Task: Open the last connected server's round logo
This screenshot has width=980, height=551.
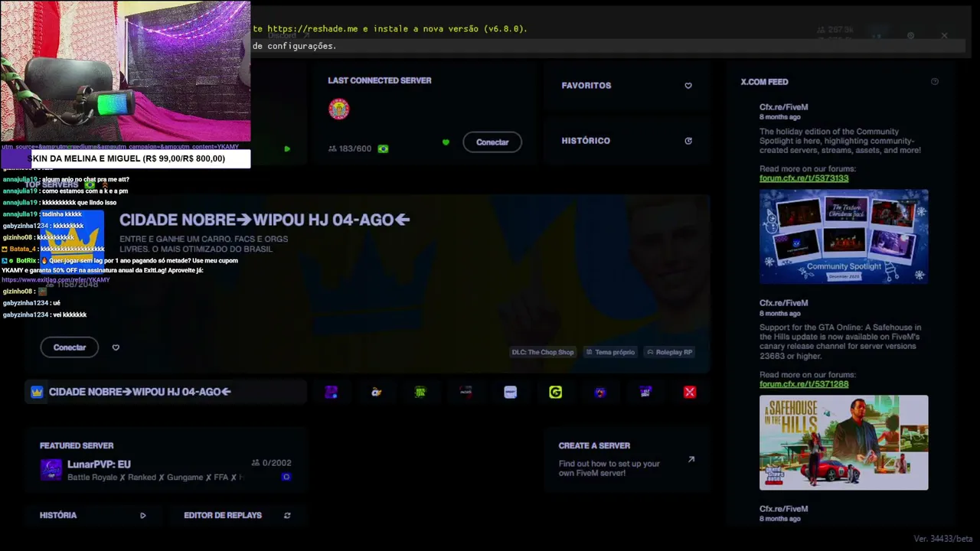Action: (339, 109)
